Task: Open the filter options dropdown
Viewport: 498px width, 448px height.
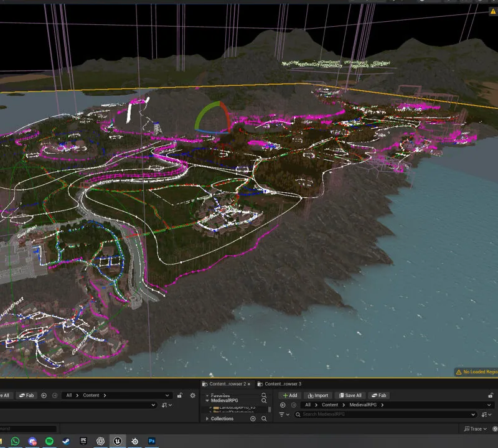Action: (x=284, y=414)
